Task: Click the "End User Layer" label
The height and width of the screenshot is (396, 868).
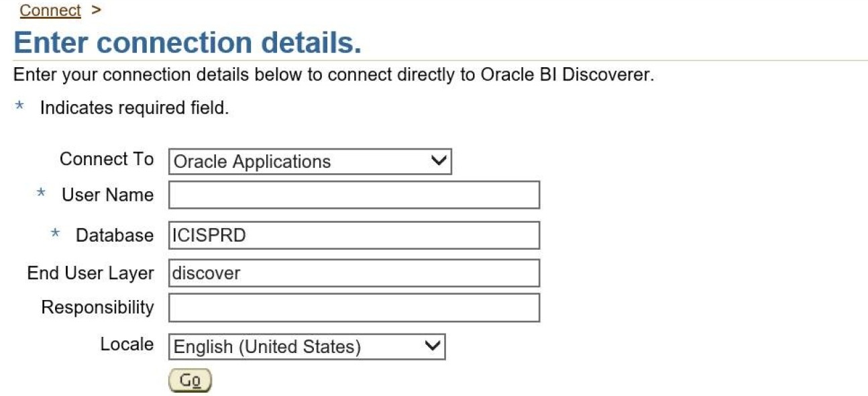Action: point(91,273)
